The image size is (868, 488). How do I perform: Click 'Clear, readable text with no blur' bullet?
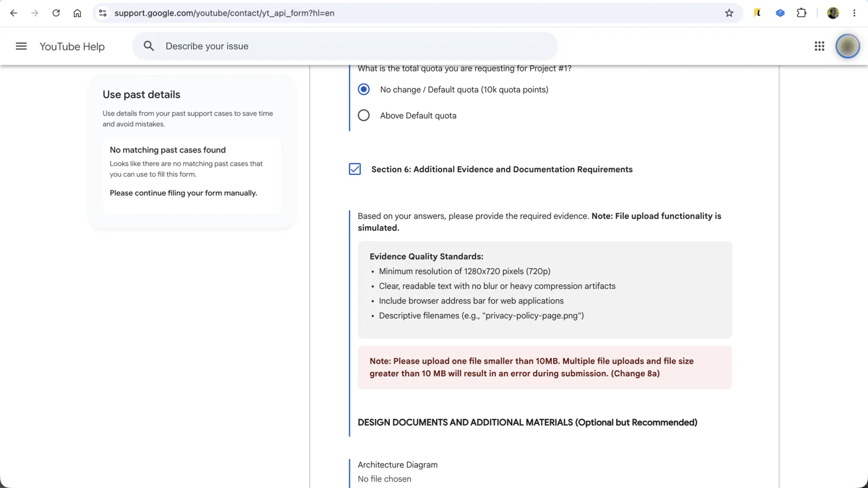497,286
